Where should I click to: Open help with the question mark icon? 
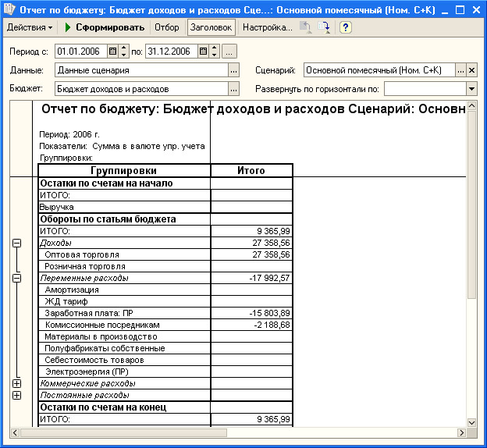346,27
